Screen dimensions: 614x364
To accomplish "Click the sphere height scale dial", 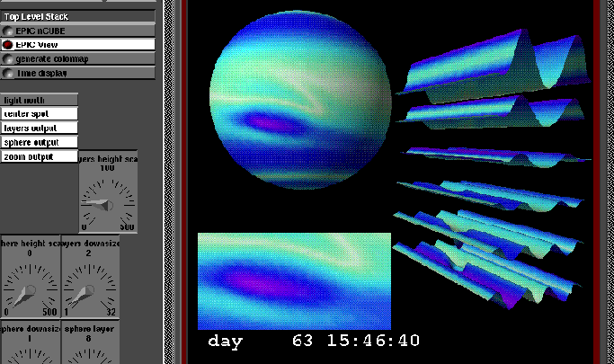I will [30, 289].
